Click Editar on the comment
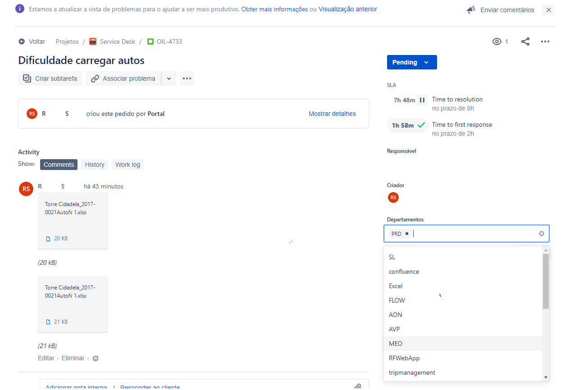This screenshot has width=588, height=390. pyautogui.click(x=46, y=358)
